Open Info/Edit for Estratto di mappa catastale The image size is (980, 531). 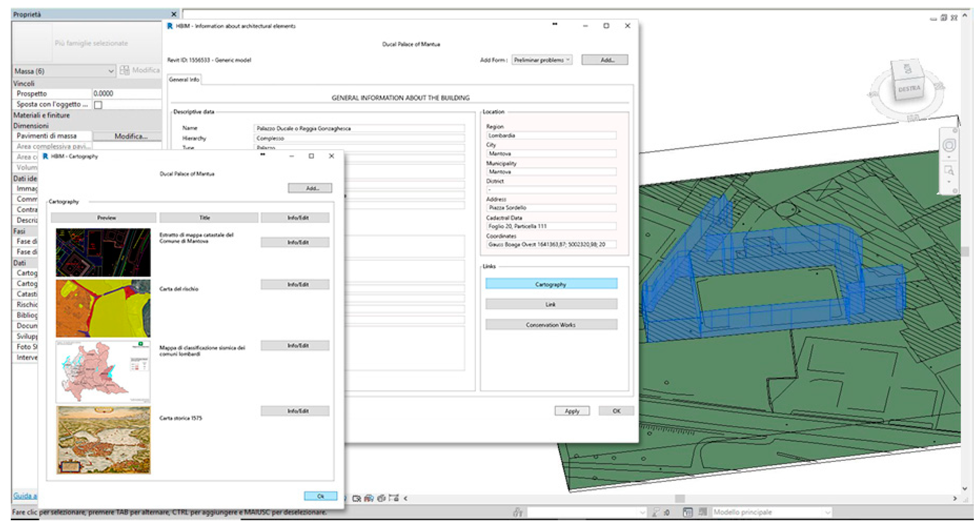(295, 242)
